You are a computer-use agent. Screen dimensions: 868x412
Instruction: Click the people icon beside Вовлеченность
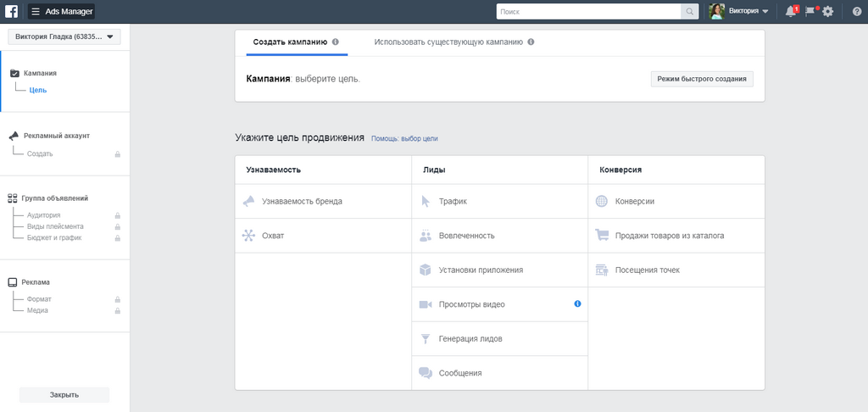[x=426, y=236]
